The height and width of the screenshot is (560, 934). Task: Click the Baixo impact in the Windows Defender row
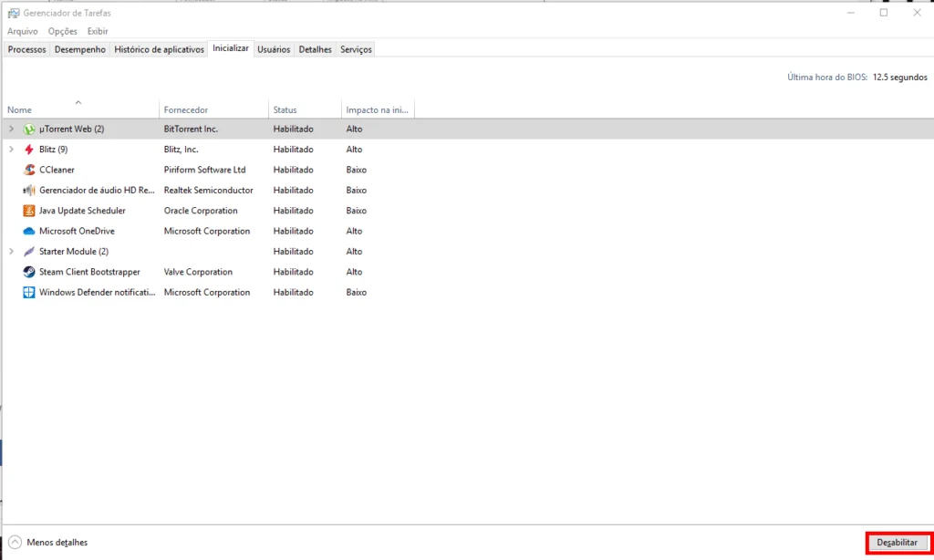357,292
